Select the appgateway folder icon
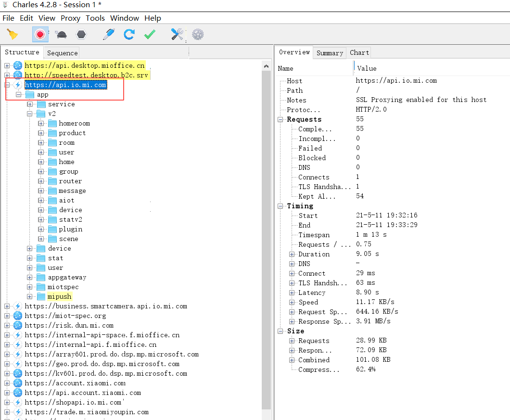 [41, 277]
